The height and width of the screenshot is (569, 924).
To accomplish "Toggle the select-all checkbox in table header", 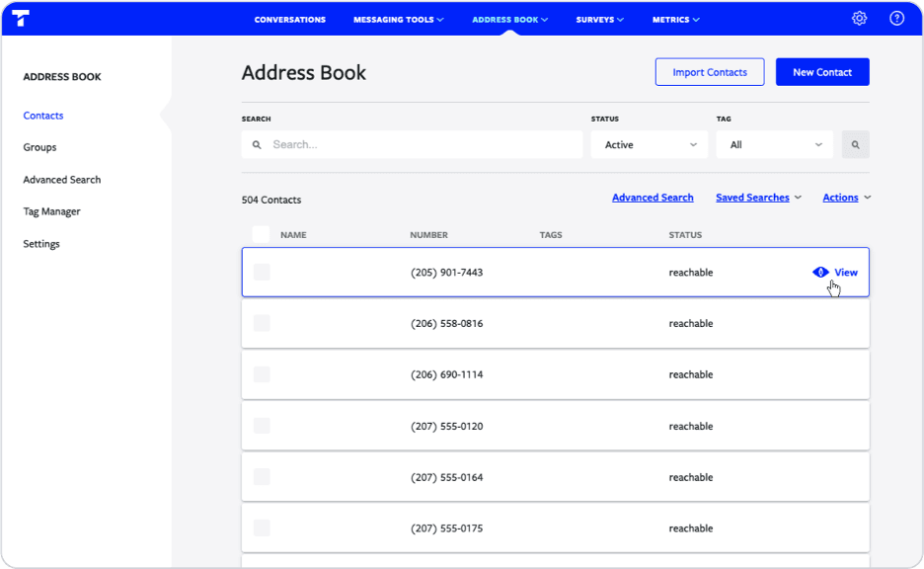I will tap(261, 234).
